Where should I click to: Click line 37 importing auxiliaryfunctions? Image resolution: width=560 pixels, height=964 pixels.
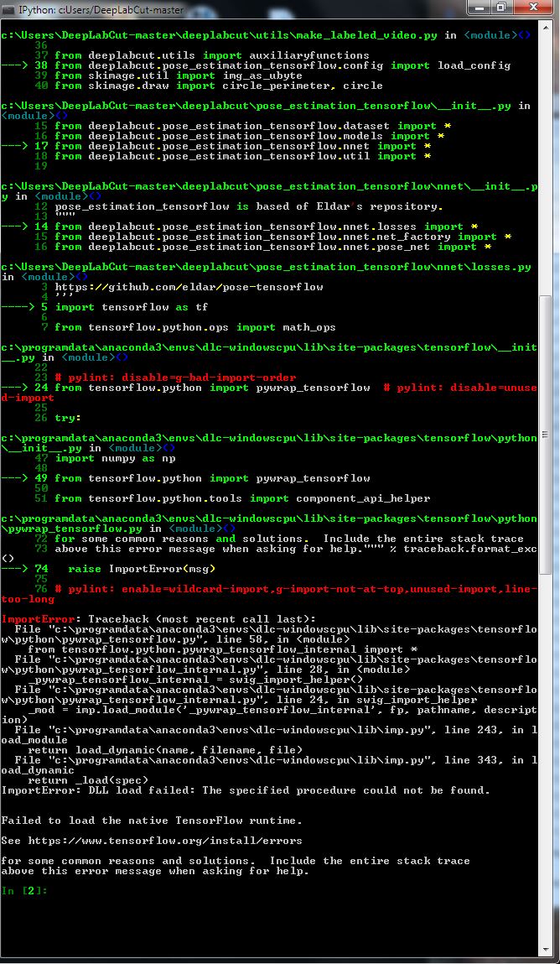pos(202,55)
